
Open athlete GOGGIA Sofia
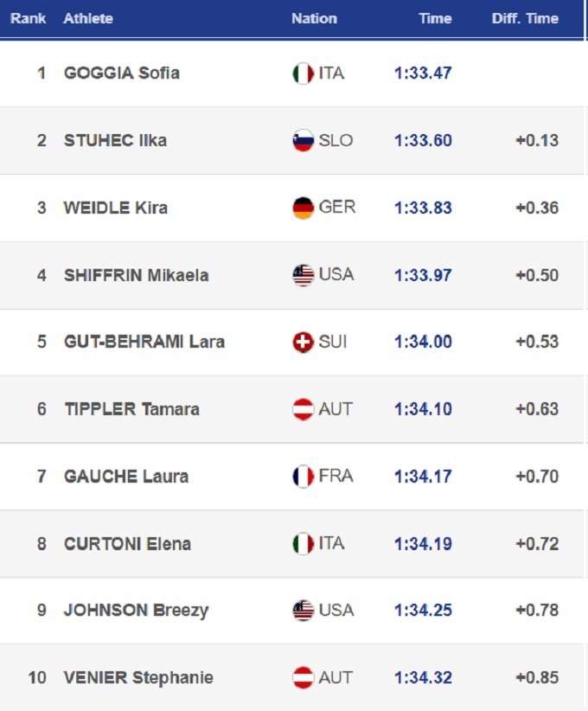[122, 74]
